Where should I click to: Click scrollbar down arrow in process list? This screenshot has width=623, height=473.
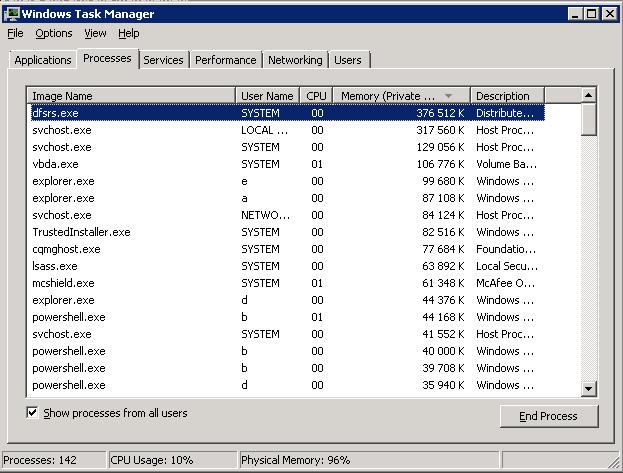click(588, 389)
